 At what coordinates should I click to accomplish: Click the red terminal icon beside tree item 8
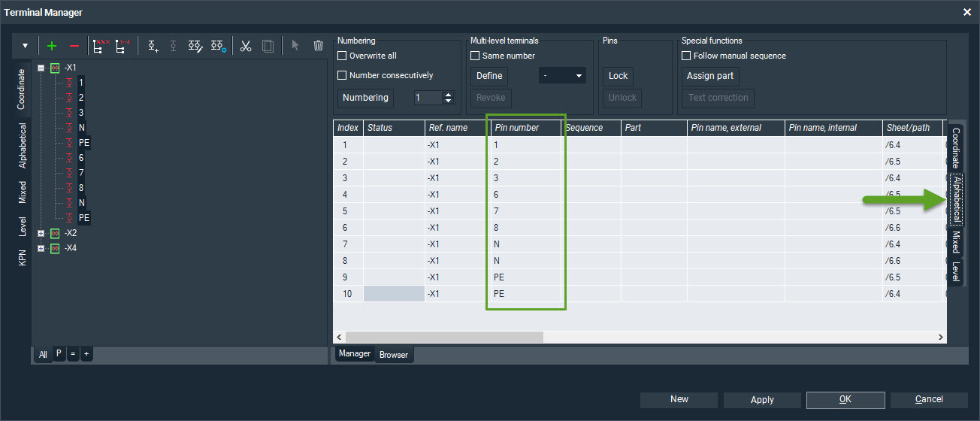tap(69, 188)
